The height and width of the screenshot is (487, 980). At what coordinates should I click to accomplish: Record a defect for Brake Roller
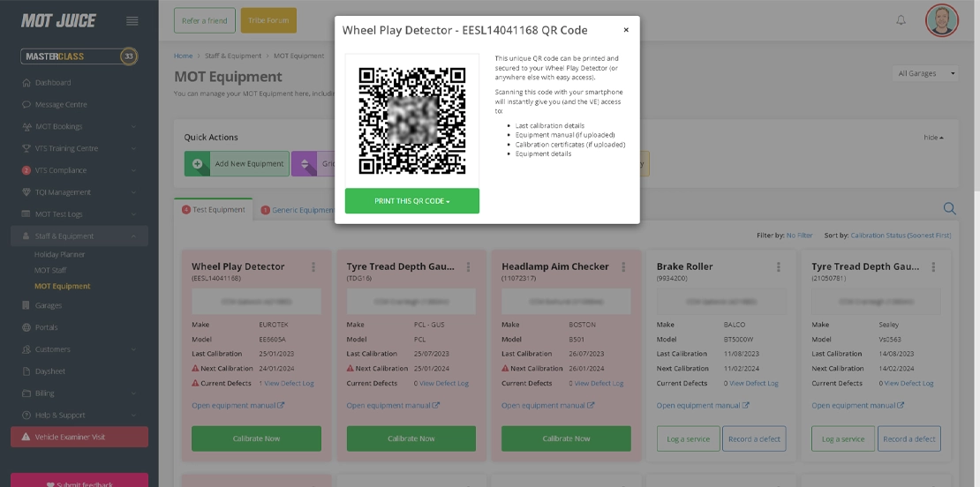pos(754,439)
